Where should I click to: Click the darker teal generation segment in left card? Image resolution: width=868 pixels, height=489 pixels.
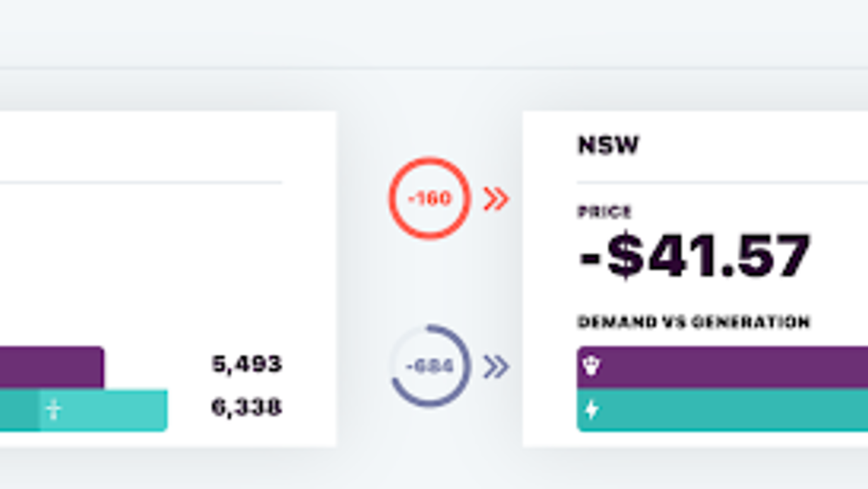tap(20, 410)
